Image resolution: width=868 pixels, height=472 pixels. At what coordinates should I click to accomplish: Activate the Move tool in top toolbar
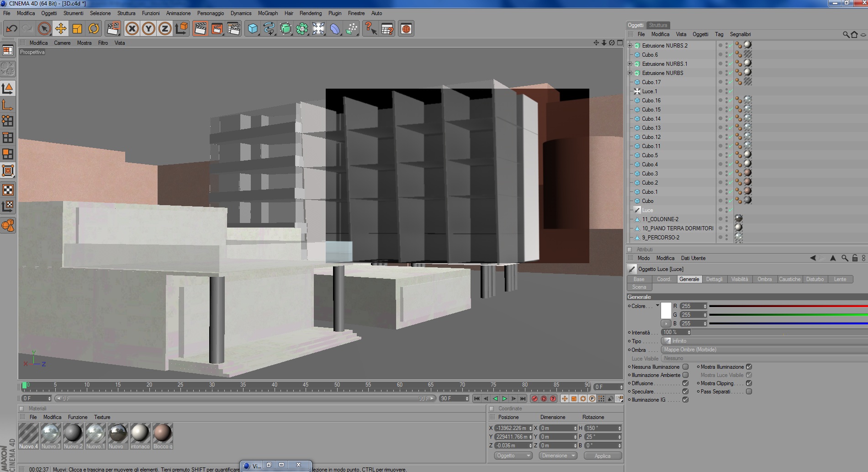[61, 29]
